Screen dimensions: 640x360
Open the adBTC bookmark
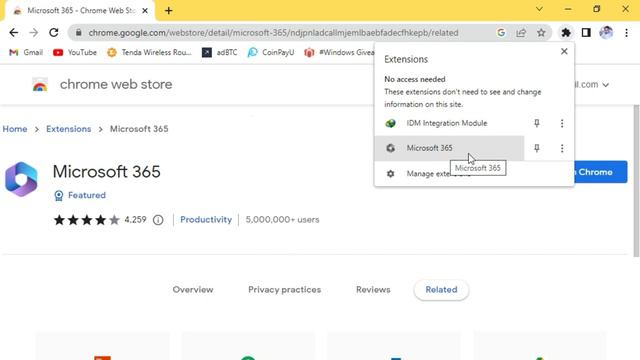(220, 53)
